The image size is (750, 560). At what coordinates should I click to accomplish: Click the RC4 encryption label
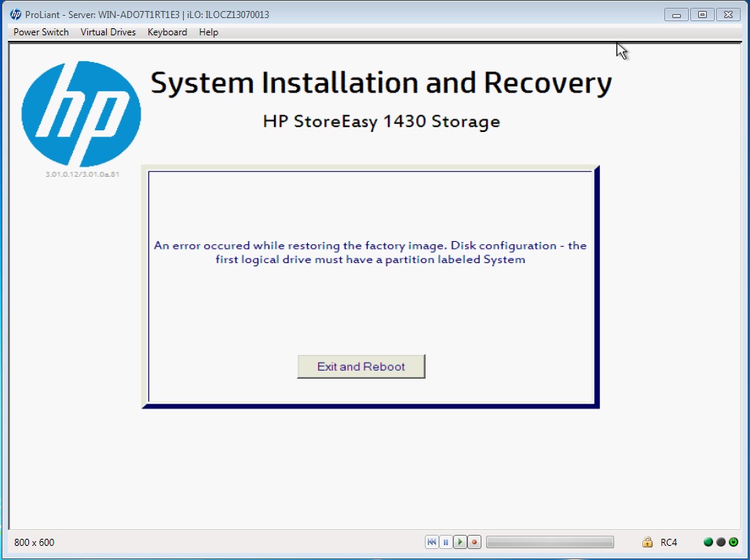[x=668, y=542]
